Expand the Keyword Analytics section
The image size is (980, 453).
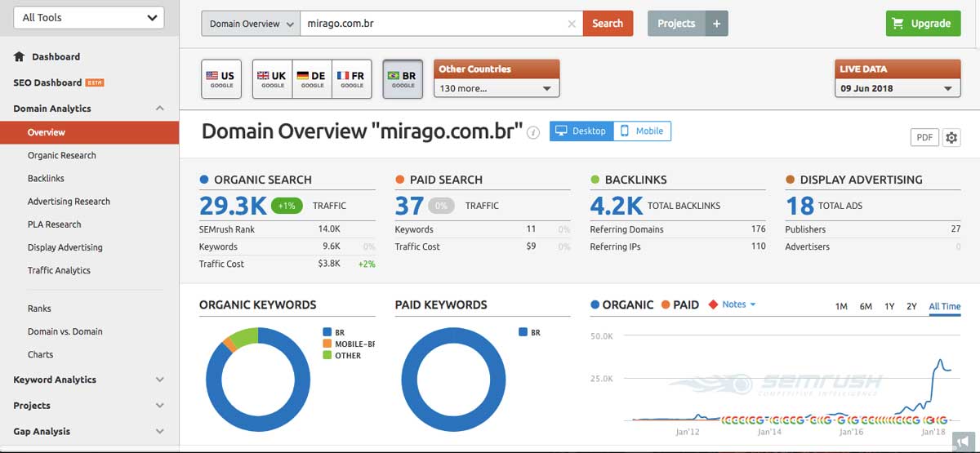pos(160,380)
